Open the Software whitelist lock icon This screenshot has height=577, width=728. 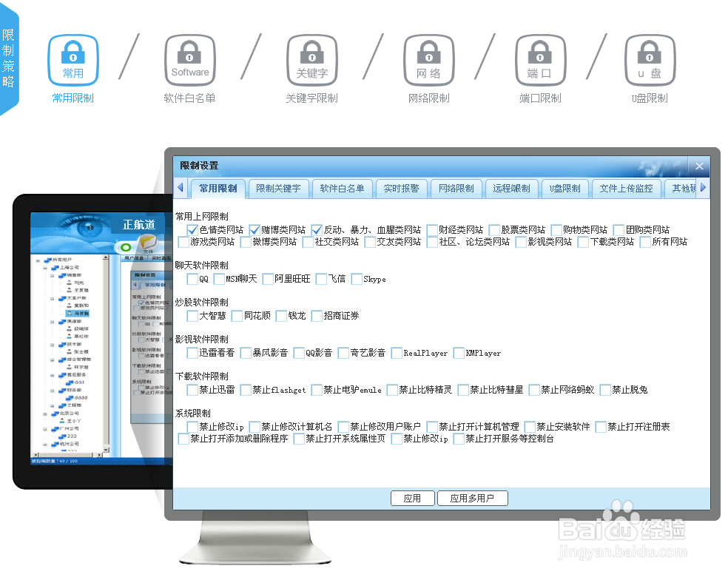pyautogui.click(x=190, y=60)
